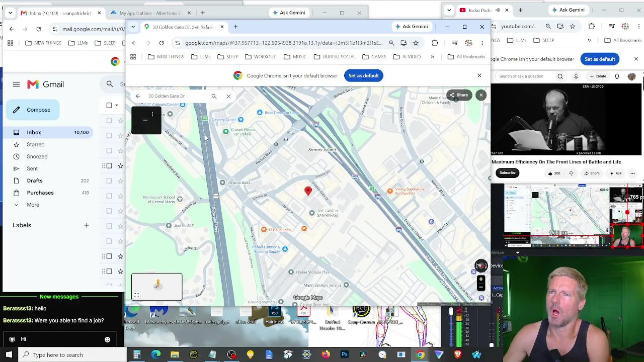
Task: Like the YouTube video
Action: click(x=553, y=173)
